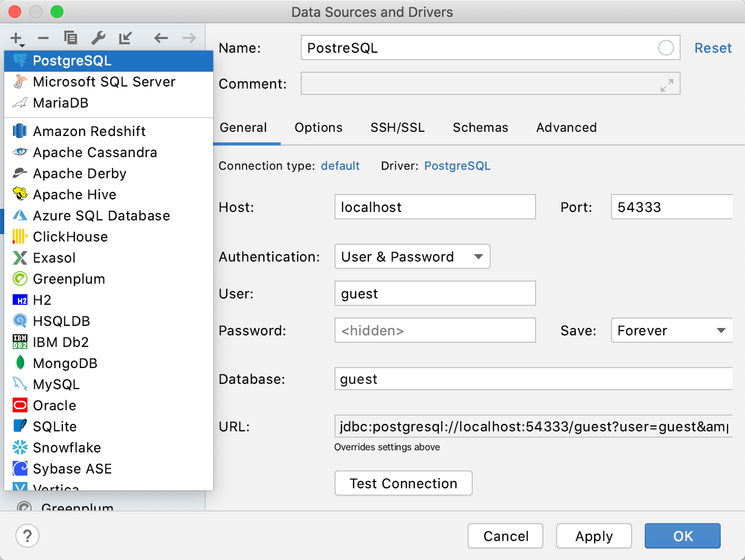Click the Password field

[x=435, y=330]
